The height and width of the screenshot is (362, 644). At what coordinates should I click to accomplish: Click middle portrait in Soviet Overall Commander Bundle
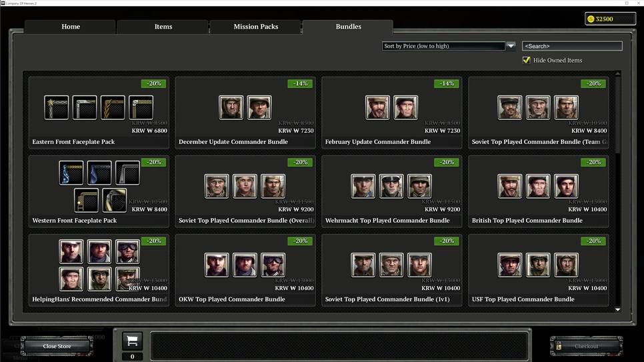pyautogui.click(x=245, y=186)
